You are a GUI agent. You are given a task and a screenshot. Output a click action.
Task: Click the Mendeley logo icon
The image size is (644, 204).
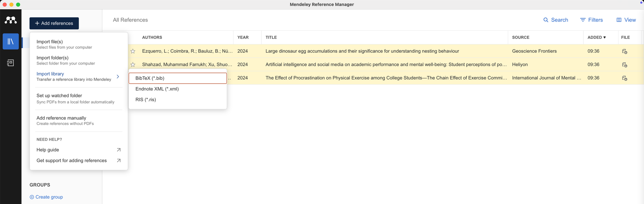tap(11, 20)
